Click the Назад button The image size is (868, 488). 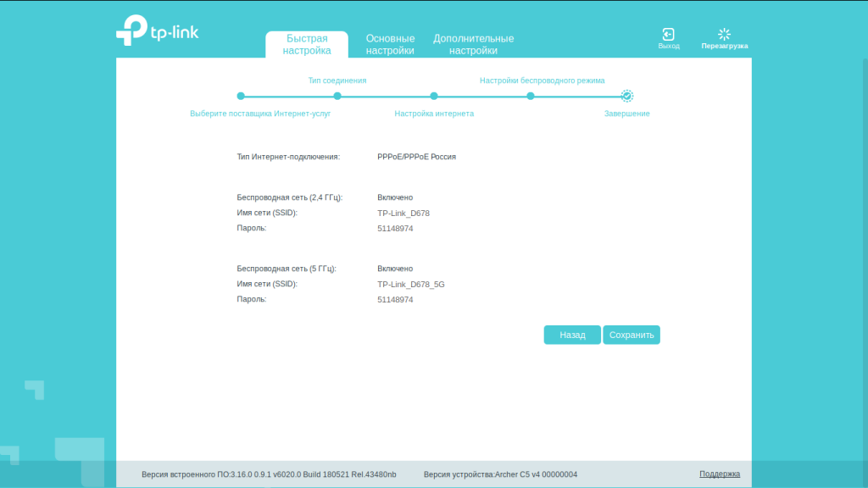point(572,335)
